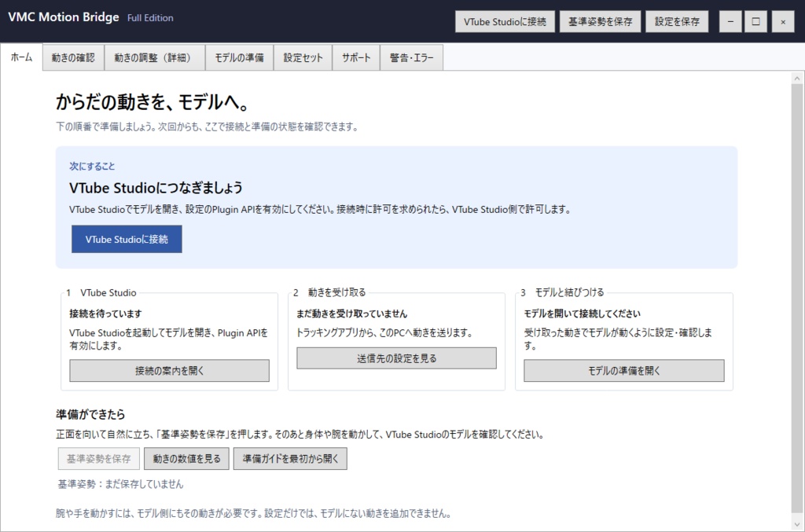Open the ホーム tab
The image size is (805, 532).
coord(21,57)
